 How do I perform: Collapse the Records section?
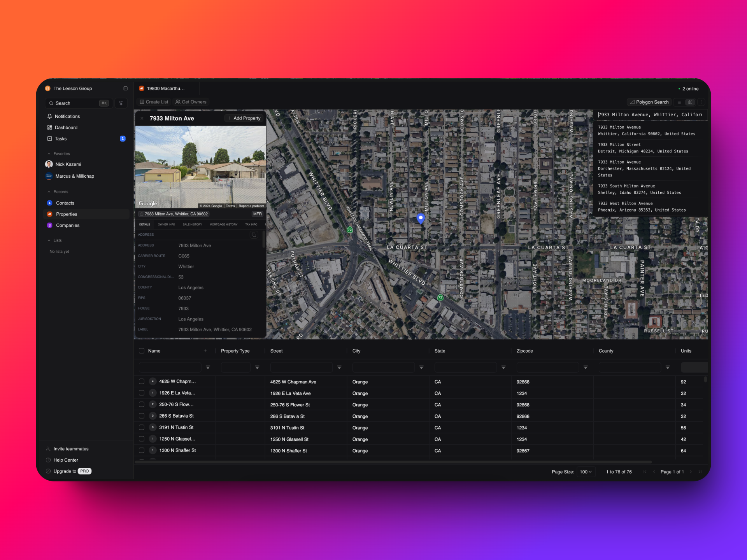49,192
